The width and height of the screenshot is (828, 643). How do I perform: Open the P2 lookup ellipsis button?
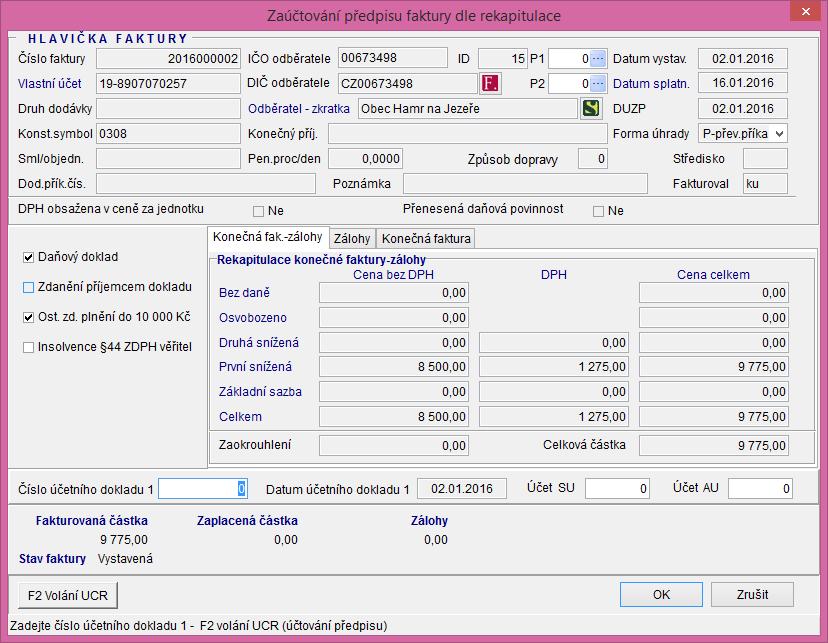point(598,83)
